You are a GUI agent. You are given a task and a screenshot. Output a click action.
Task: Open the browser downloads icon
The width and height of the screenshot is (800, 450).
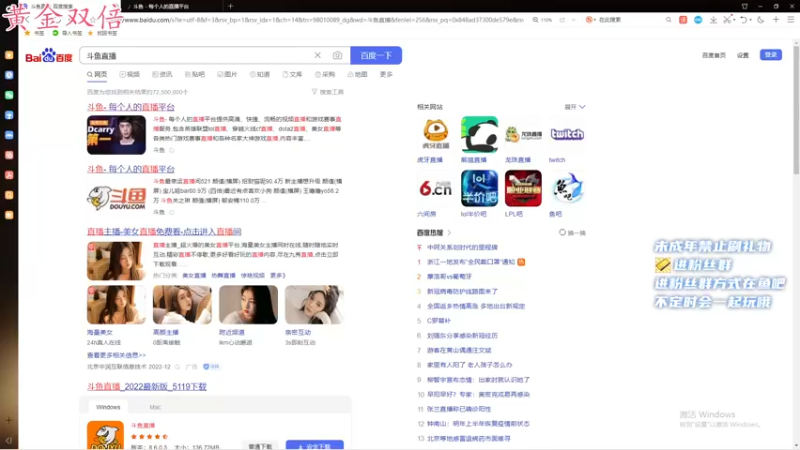pyautogui.click(x=713, y=20)
